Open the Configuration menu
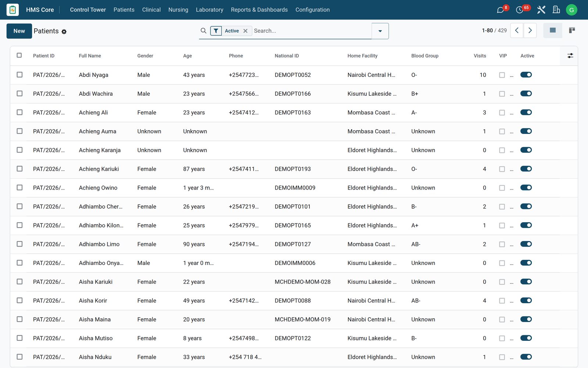 pyautogui.click(x=312, y=10)
